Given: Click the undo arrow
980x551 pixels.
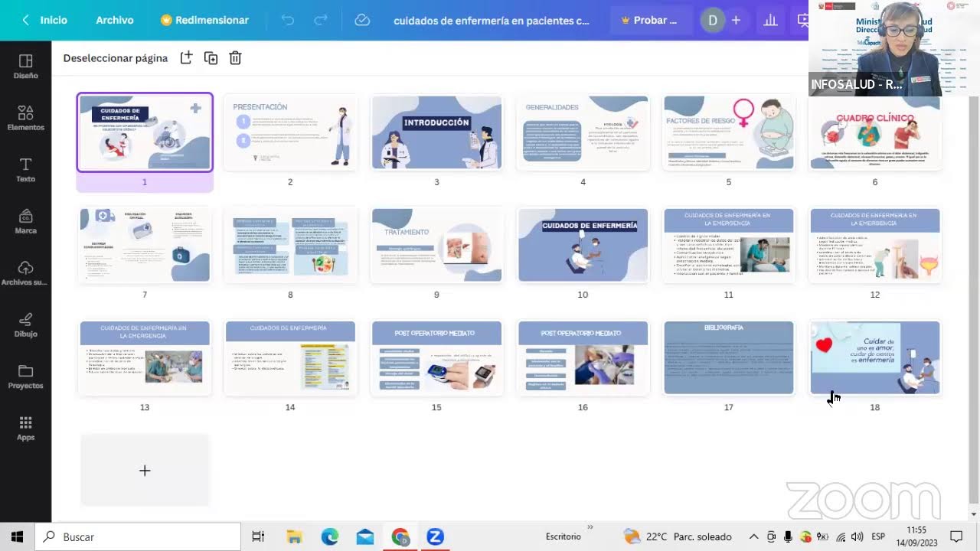Looking at the screenshot, I should click(x=288, y=20).
